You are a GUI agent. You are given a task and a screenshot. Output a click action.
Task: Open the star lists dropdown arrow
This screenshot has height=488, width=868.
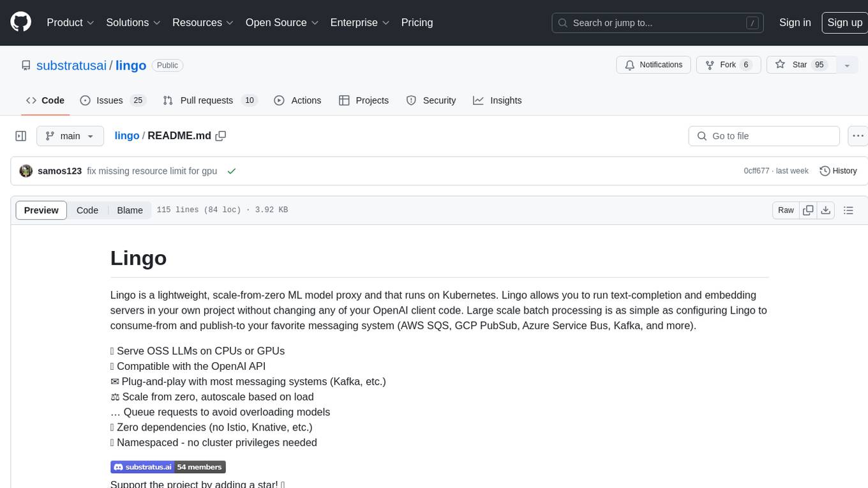tap(847, 65)
